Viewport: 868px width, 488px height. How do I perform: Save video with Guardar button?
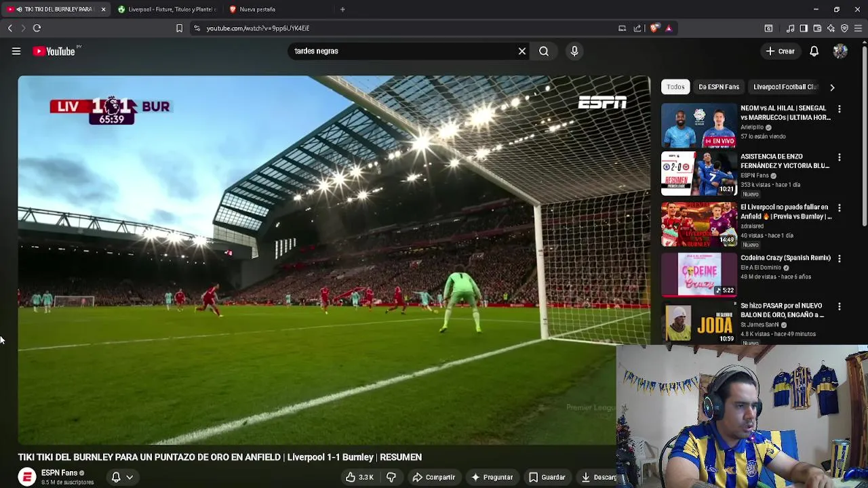click(547, 477)
